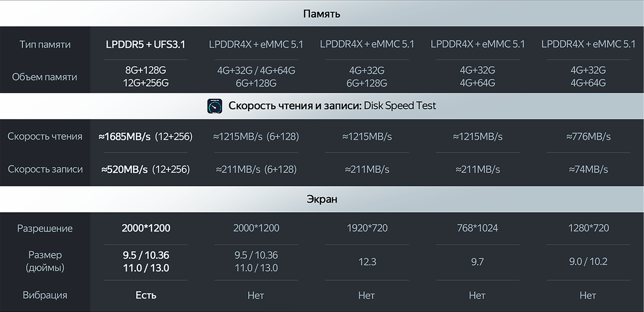
Task: Select the 8G+128G memory size cell
Action: (145, 70)
